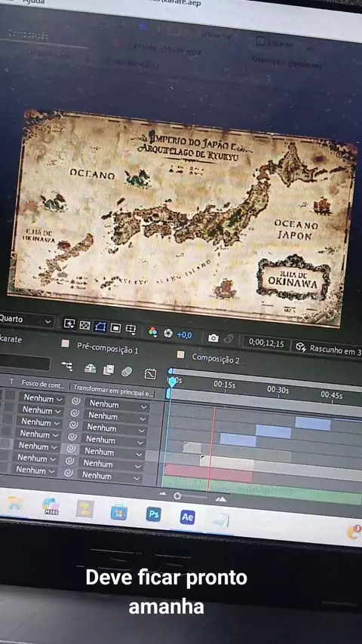Click the +0,0 exposure value

tap(185, 335)
